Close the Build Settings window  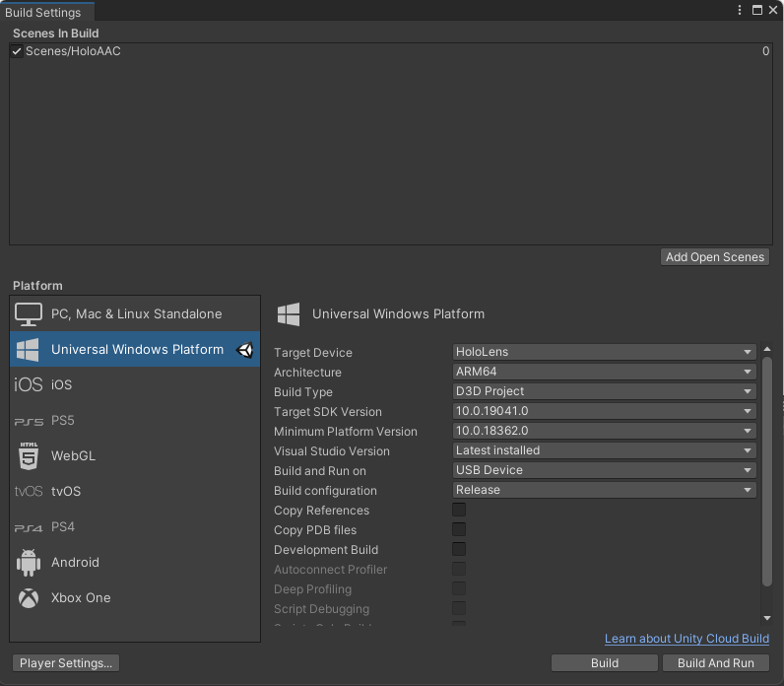click(x=773, y=10)
